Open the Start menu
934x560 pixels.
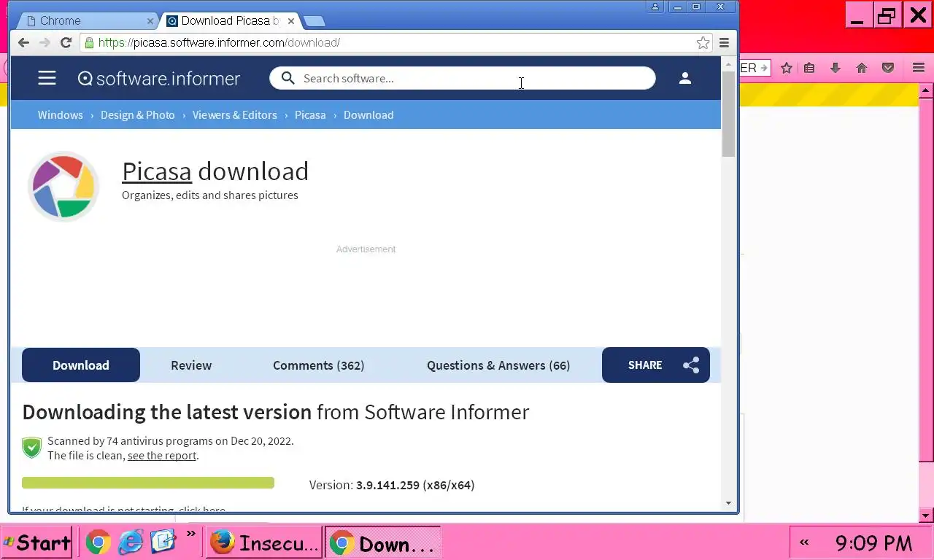[36, 542]
